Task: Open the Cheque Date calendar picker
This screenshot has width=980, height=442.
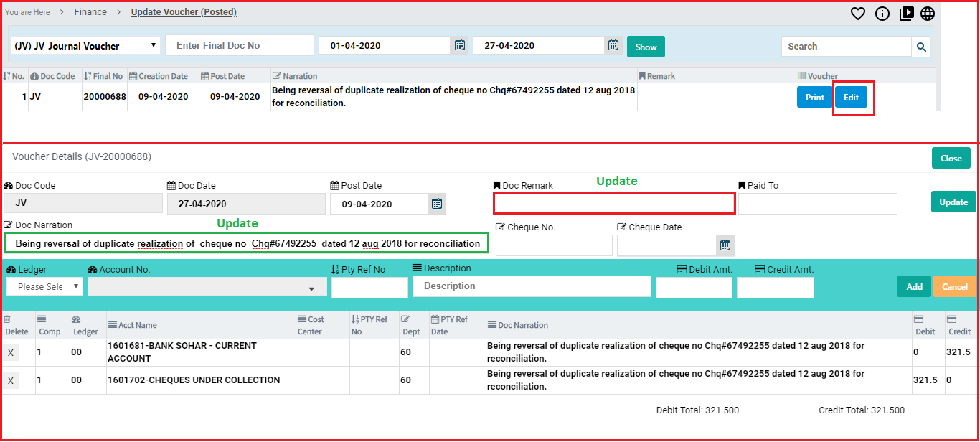Action: point(725,245)
